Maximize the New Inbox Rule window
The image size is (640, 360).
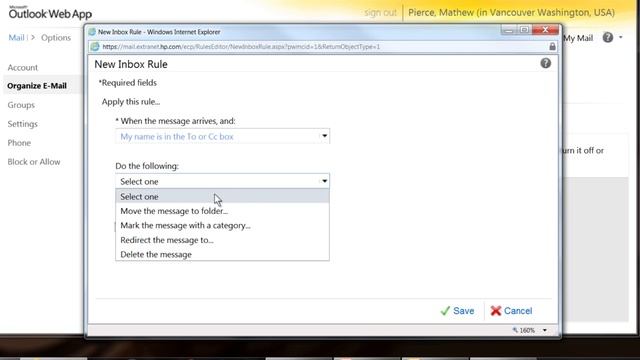[x=524, y=30]
